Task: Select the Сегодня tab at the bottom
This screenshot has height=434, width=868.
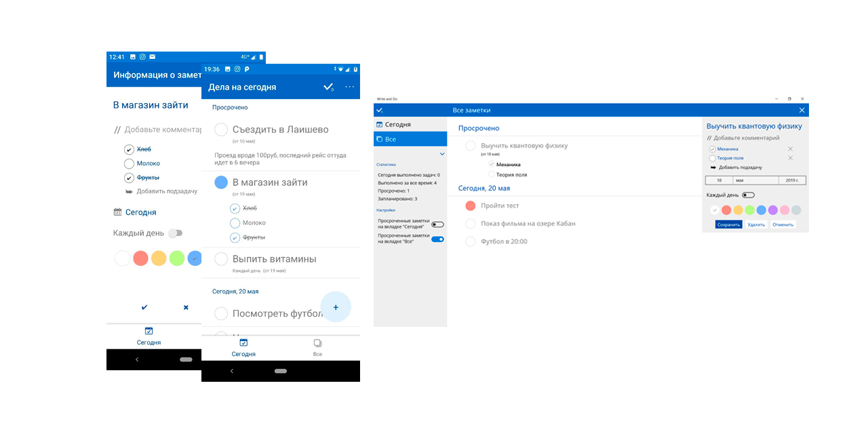Action: 243,347
